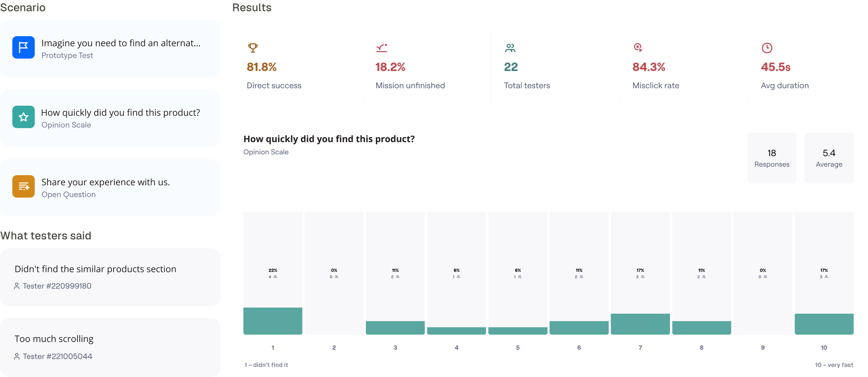Open 'Share your experience with us' scenario
The height and width of the screenshot is (377, 868).
click(x=110, y=187)
